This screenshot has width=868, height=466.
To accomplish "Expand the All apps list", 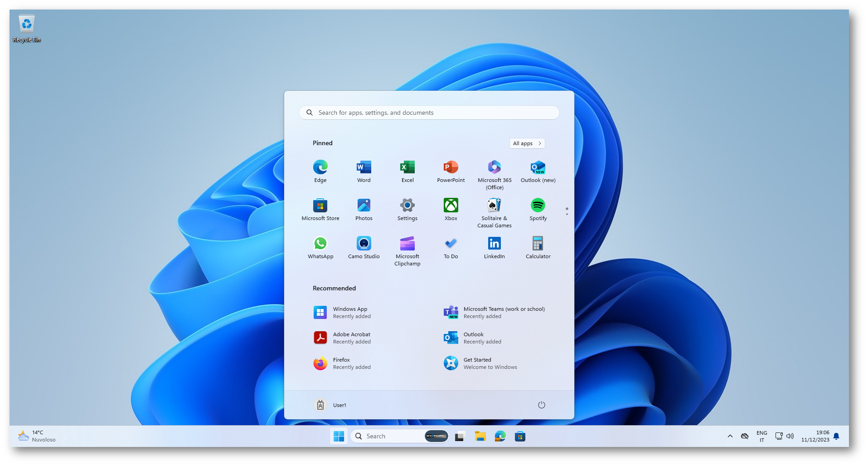I will pos(527,143).
